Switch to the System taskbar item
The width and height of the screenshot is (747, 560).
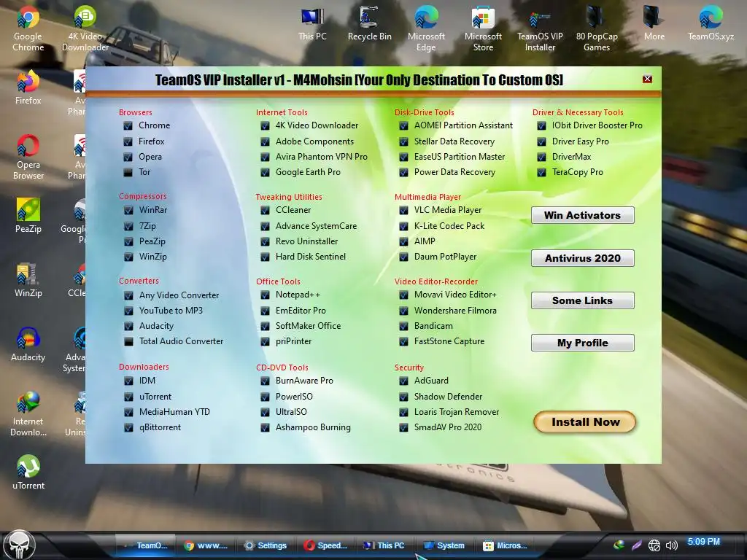pos(444,545)
